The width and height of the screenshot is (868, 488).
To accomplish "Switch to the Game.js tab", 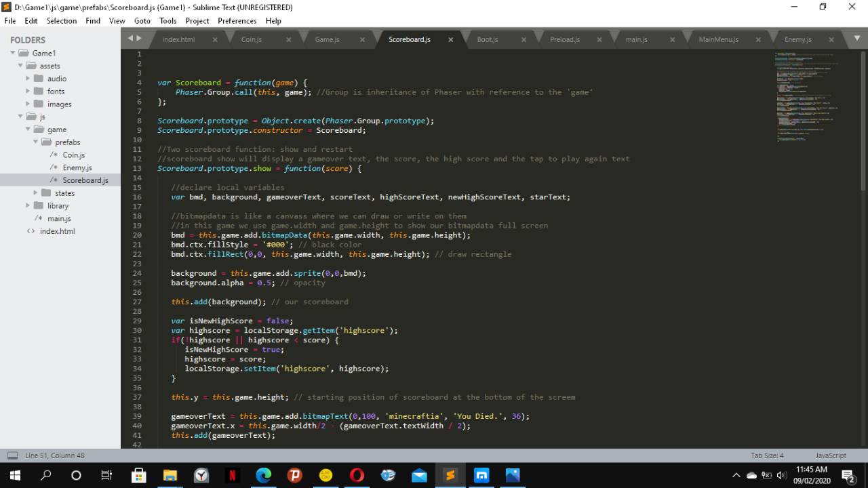I will coord(327,39).
